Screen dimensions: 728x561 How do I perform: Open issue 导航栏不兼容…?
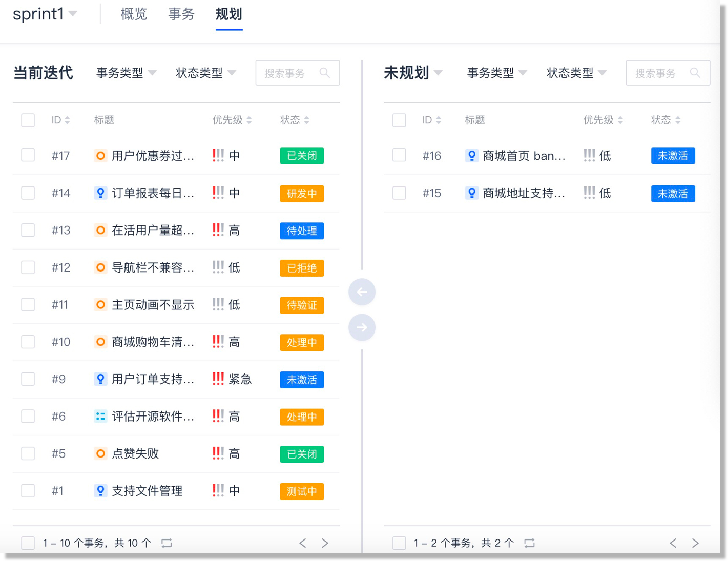(x=153, y=267)
